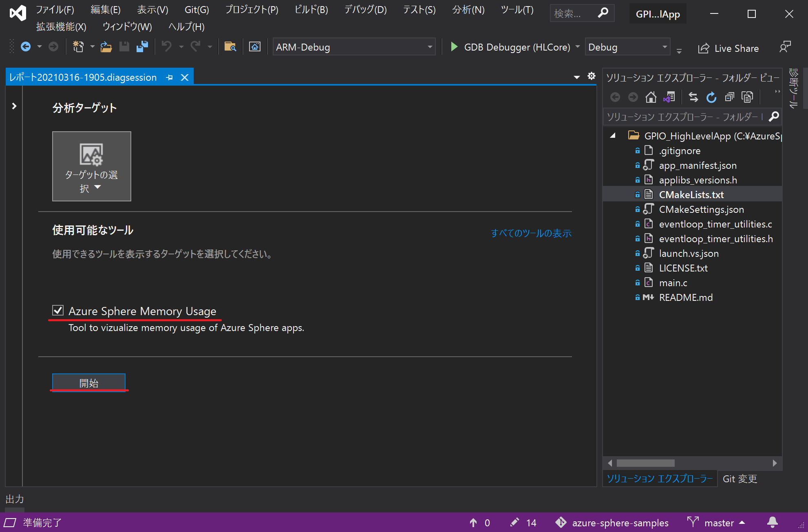
Task: Toggle Switch Views icon in Solution Explorer
Action: (x=669, y=97)
